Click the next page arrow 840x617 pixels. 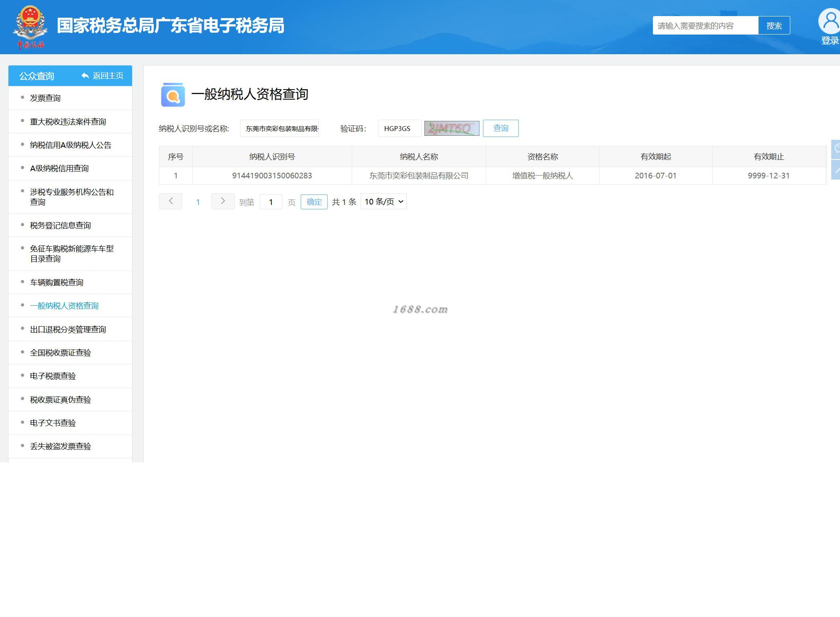(x=223, y=201)
